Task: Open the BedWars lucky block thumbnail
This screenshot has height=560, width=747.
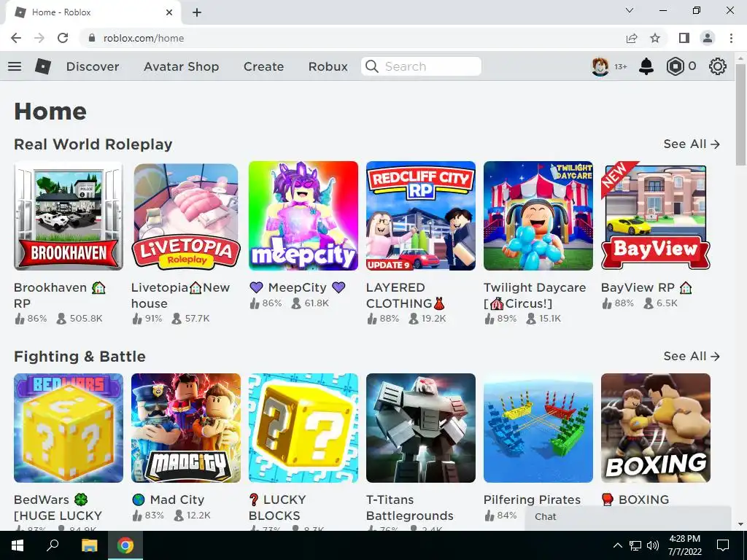Action: [69, 428]
